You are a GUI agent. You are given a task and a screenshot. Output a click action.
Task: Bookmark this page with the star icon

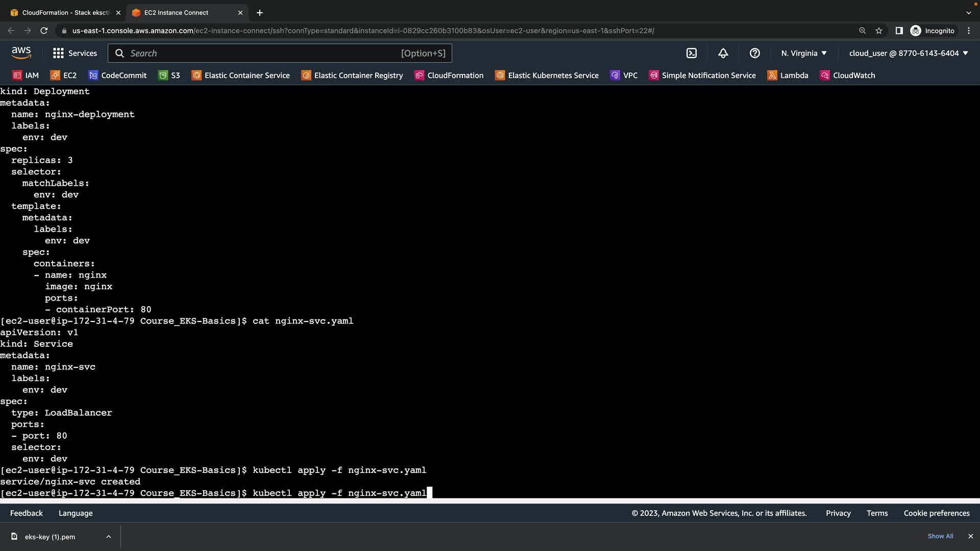click(879, 31)
